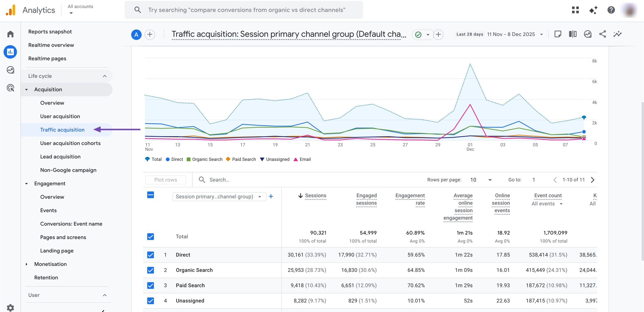
Task: Share this report using the share icon
Action: [603, 34]
